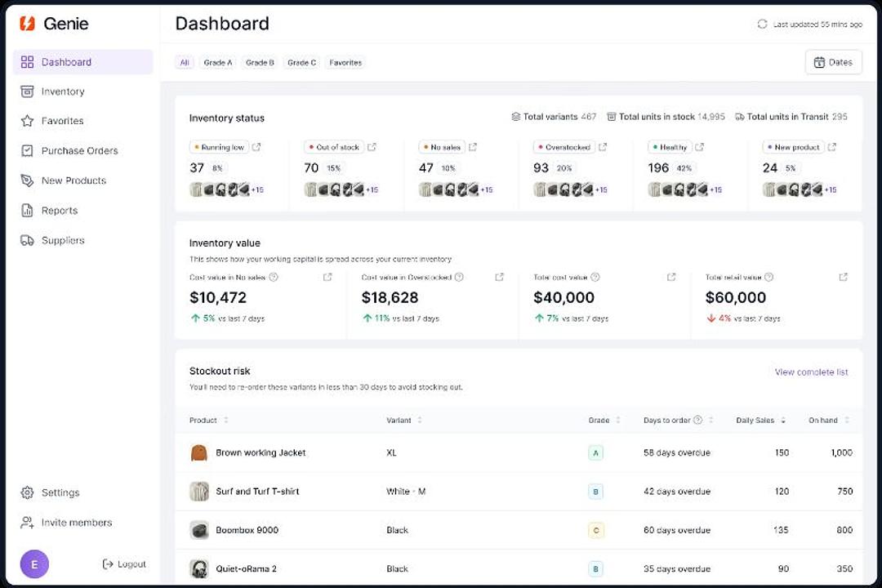
Task: Open external link icon beside New product
Action: [x=832, y=147]
